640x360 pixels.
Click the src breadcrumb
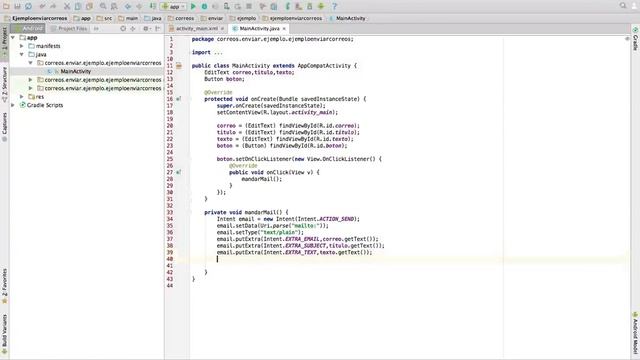(104, 18)
